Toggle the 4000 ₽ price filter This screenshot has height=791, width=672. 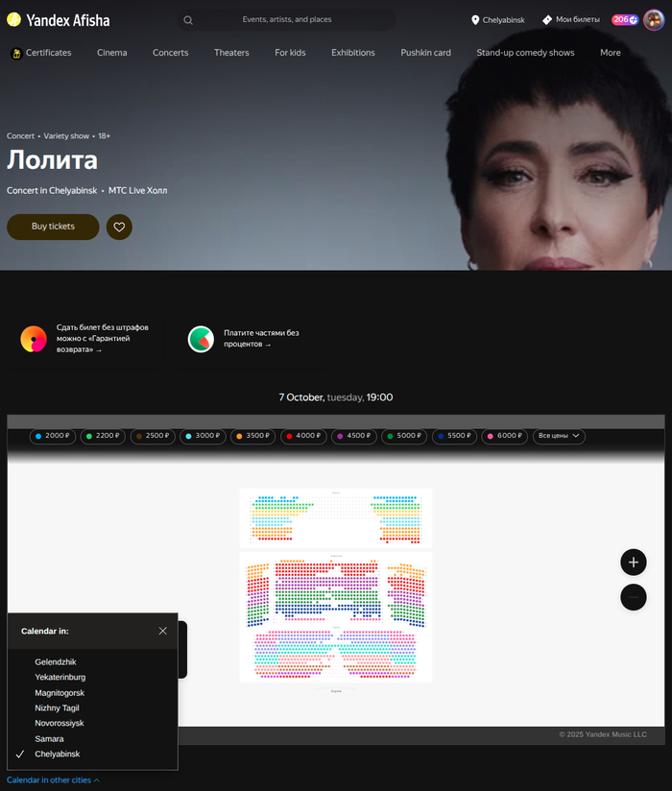[x=303, y=436]
